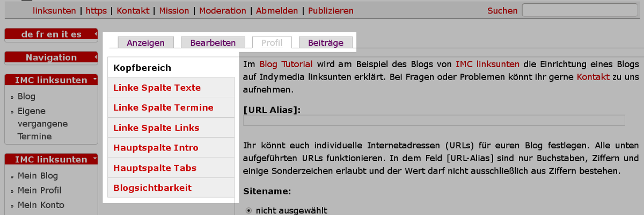
Task: Click the URL Alias input field
Action: [x=434, y=120]
